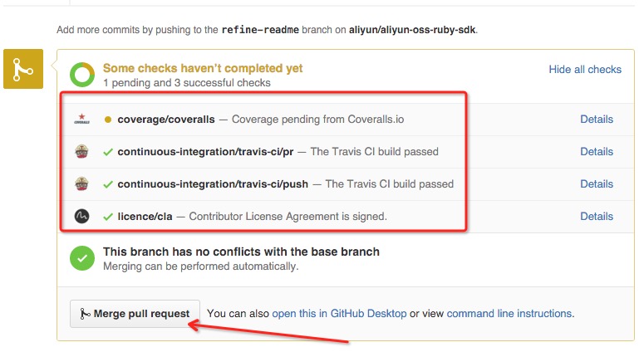The image size is (644, 352).
Task: Click the green checkmark beside travis-ci/pr
Action: click(108, 152)
